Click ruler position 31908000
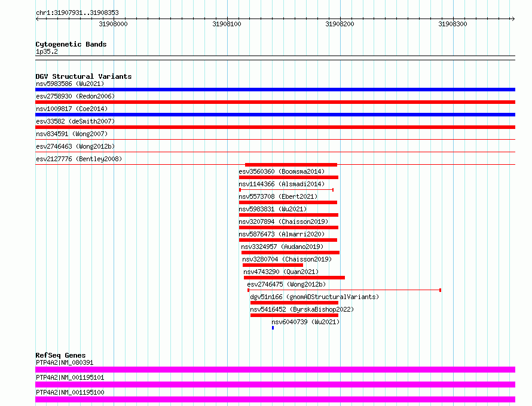Screen dimensions: 532x406 pyautogui.click(x=114, y=24)
